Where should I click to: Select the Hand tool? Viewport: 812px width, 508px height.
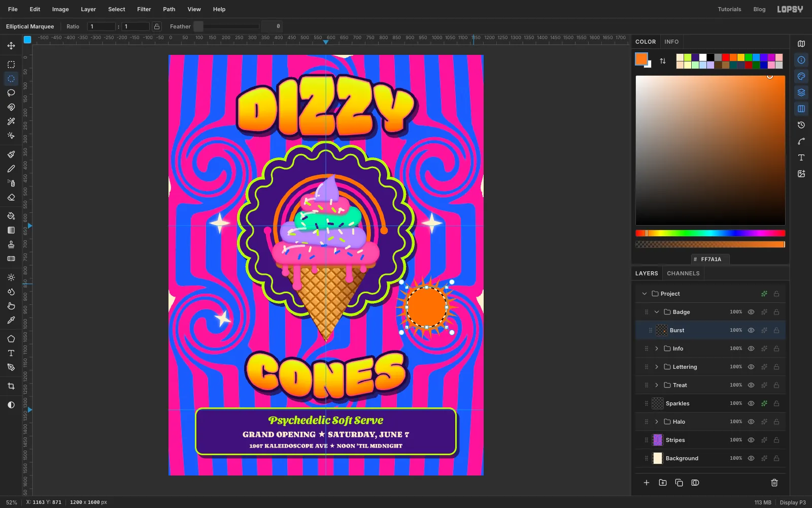11,306
